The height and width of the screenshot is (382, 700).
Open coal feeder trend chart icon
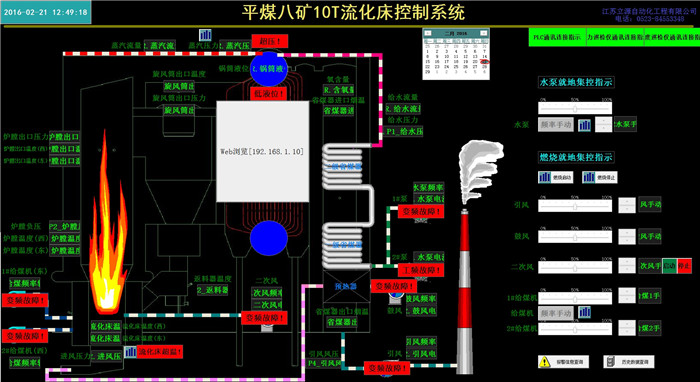click(584, 312)
